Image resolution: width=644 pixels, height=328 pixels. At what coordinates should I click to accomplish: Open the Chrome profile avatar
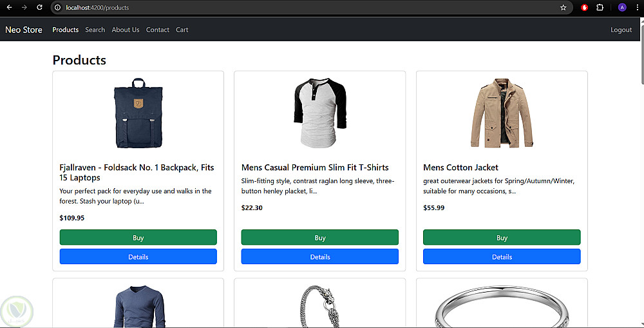621,8
